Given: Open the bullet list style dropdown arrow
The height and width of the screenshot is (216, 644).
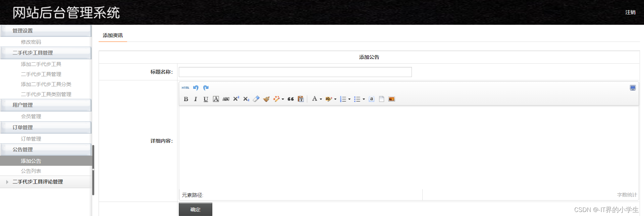Looking at the screenshot, I should (x=364, y=99).
